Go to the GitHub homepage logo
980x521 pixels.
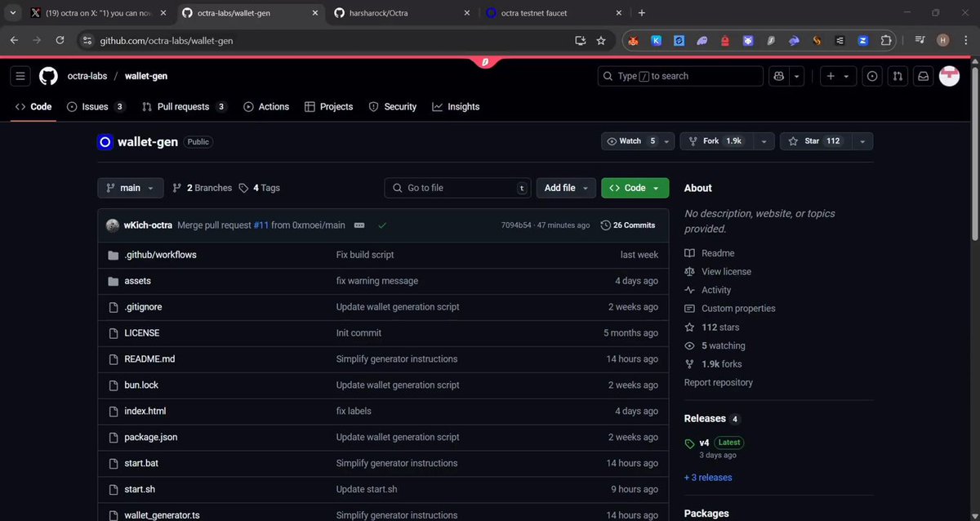48,76
